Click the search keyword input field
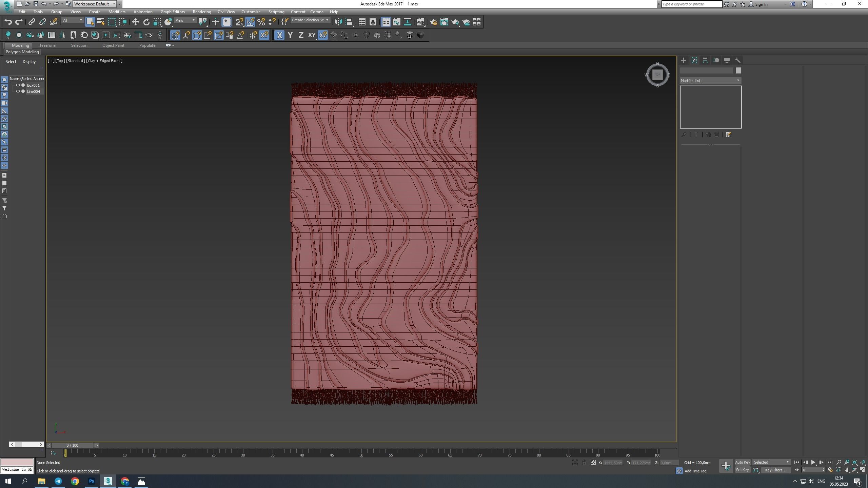868x488 pixels. [x=692, y=4]
